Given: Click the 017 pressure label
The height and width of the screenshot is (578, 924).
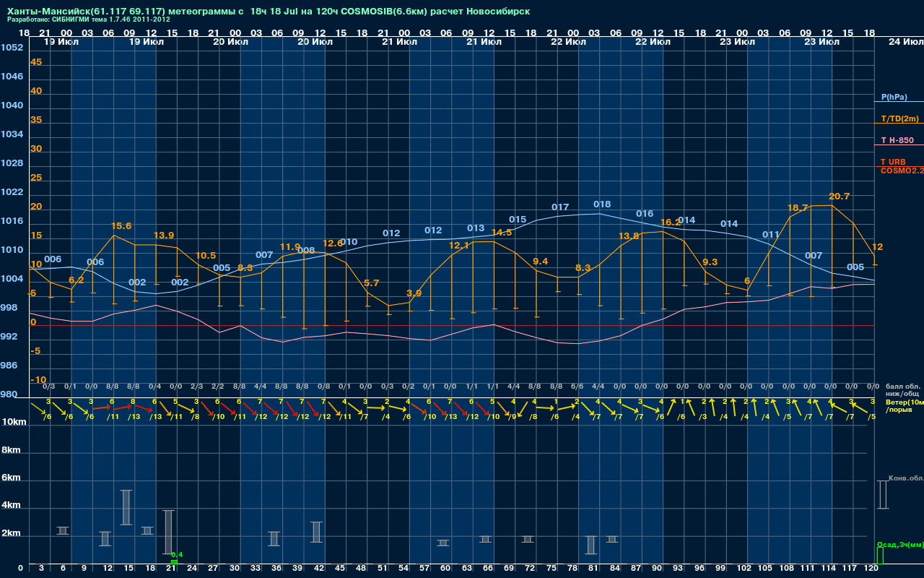Looking at the screenshot, I should coord(560,207).
